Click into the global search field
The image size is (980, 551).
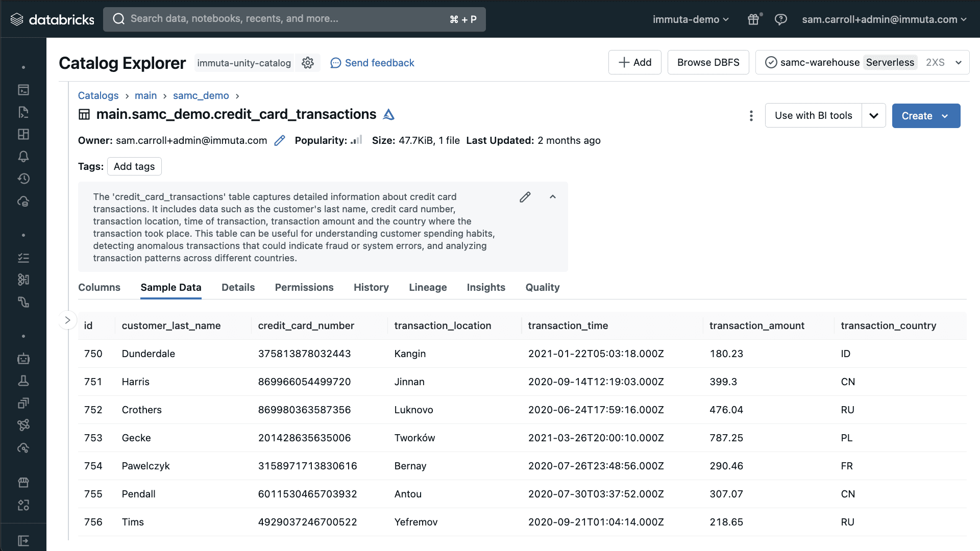(x=294, y=19)
